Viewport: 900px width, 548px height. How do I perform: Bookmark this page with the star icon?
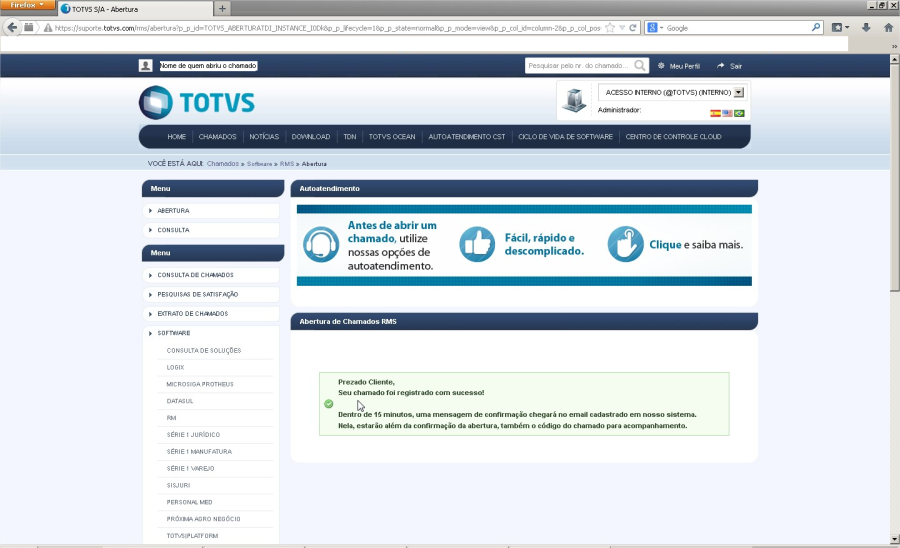click(x=610, y=28)
